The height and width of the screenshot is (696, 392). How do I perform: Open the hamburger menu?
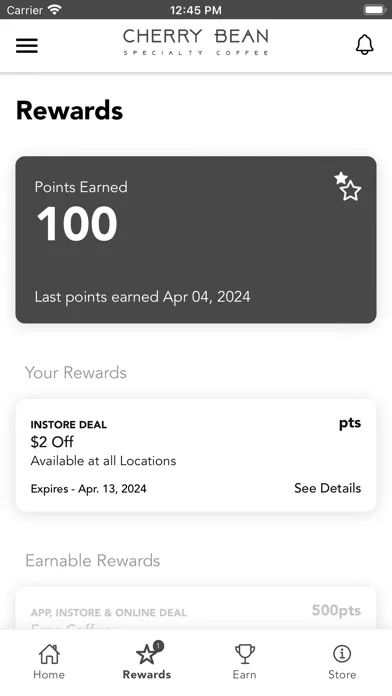[x=27, y=45]
